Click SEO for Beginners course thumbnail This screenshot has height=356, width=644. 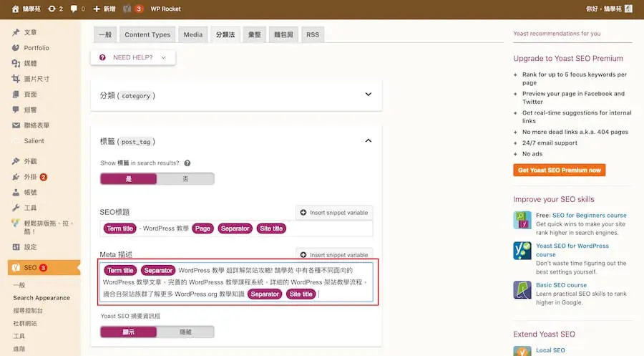pos(522,220)
